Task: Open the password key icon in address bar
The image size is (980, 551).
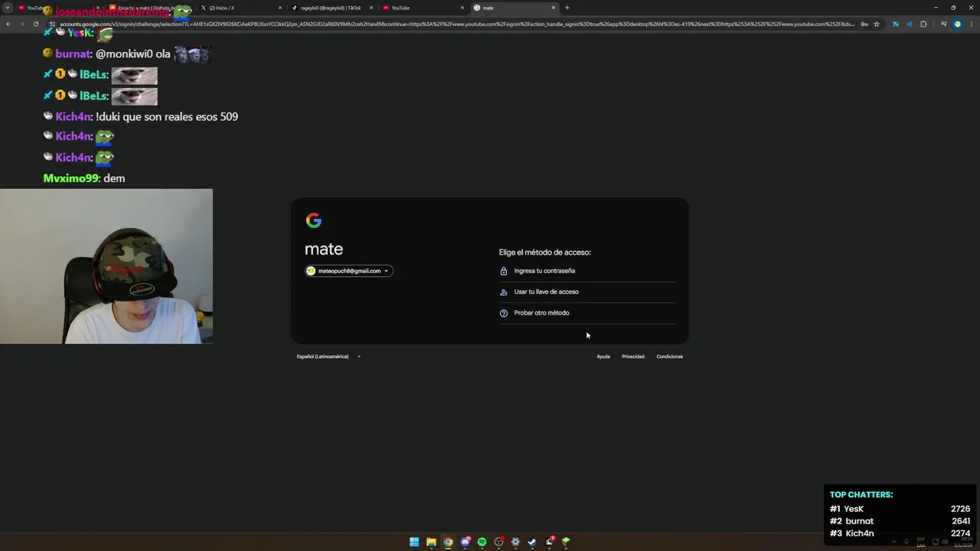Action: coord(864,24)
